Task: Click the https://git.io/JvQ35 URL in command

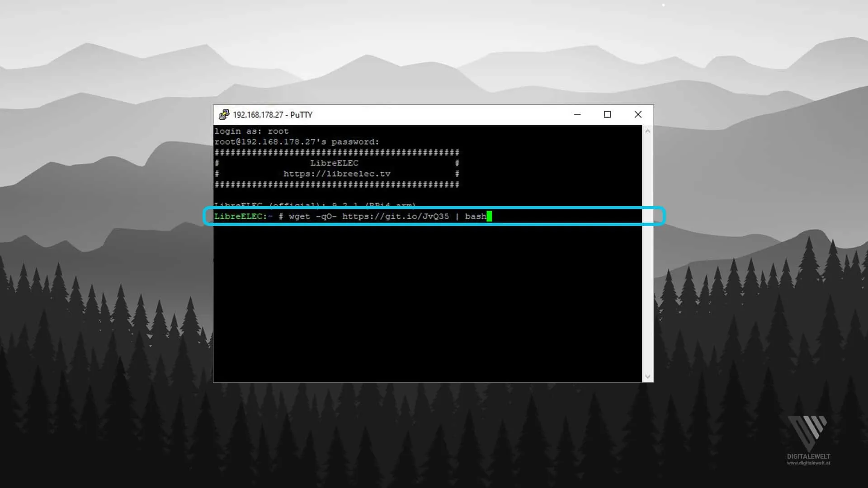Action: pyautogui.click(x=396, y=216)
